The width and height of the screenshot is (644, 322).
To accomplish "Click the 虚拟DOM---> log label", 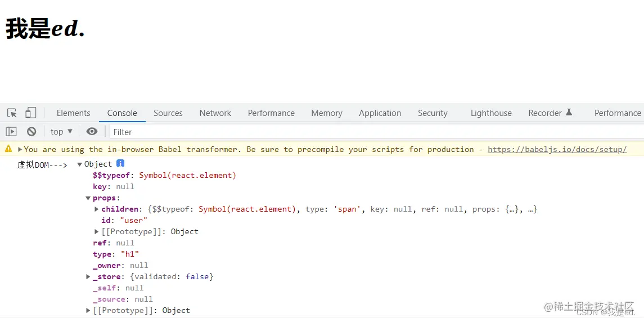I will point(42,165).
